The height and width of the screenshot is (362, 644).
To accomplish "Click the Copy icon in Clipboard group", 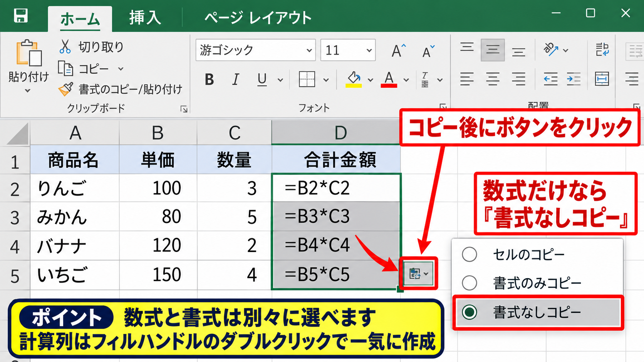I will [65, 68].
